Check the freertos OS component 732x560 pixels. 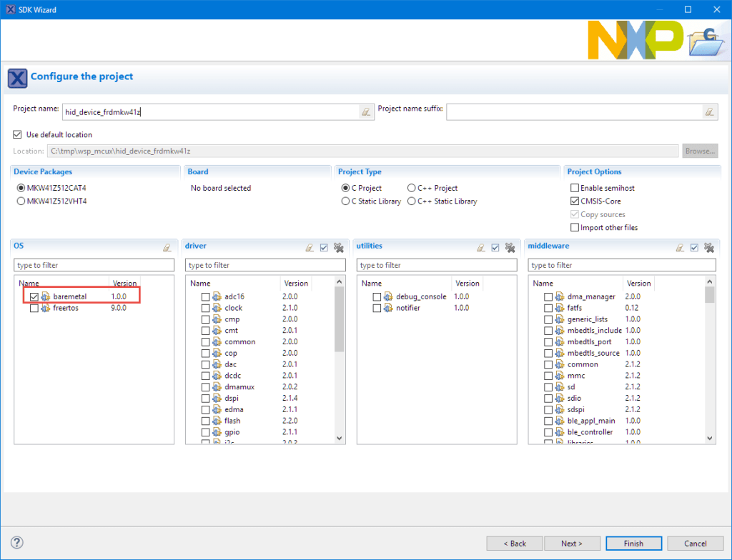pyautogui.click(x=33, y=307)
